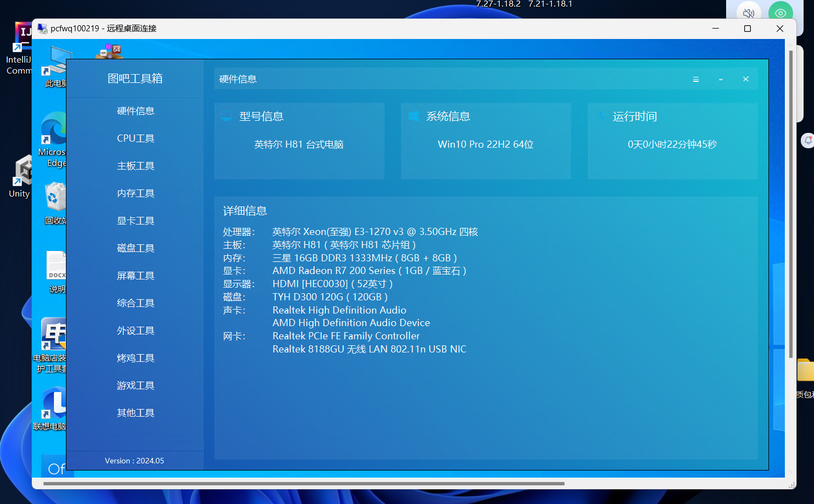Click the muted speaker icon at top right
Screen dimensions: 814x504
point(748,13)
